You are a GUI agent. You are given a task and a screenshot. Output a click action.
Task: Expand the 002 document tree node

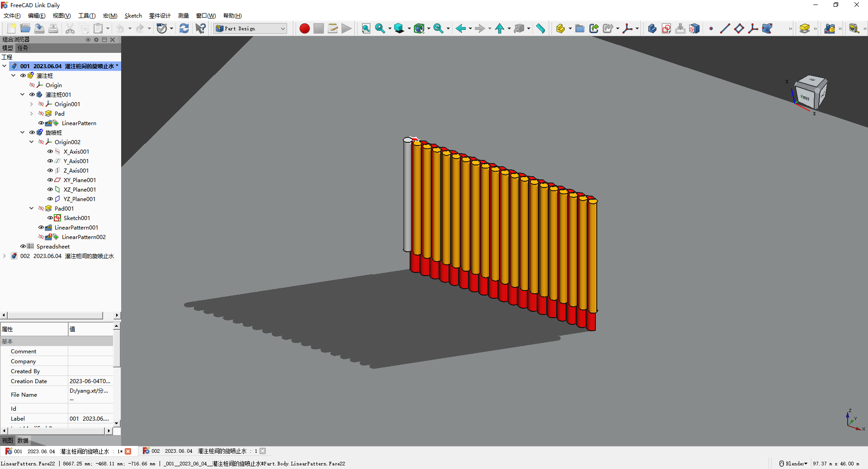[x=5, y=256]
